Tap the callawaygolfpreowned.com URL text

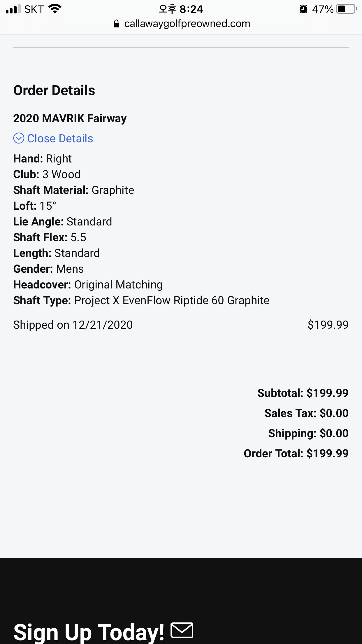pos(187,24)
